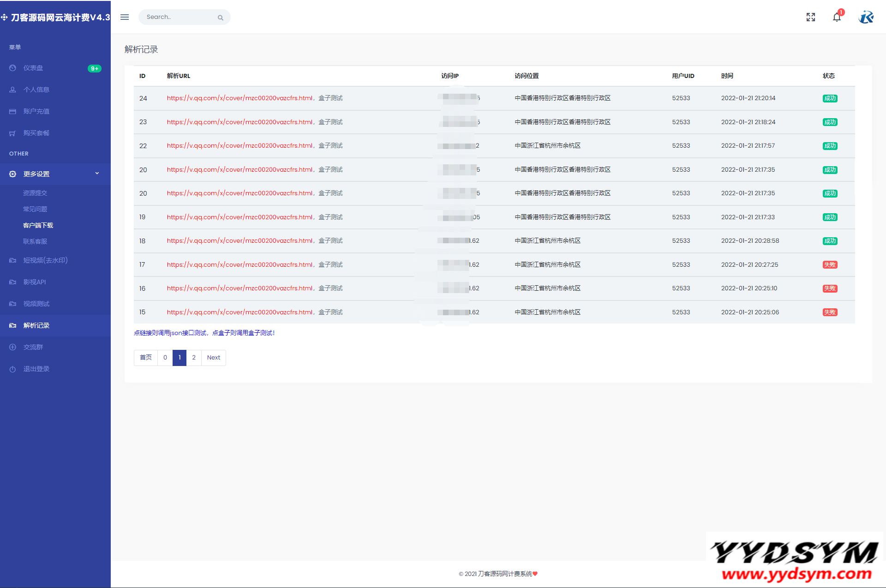
Task: Select 退出登录 to log out
Action: [x=36, y=368]
